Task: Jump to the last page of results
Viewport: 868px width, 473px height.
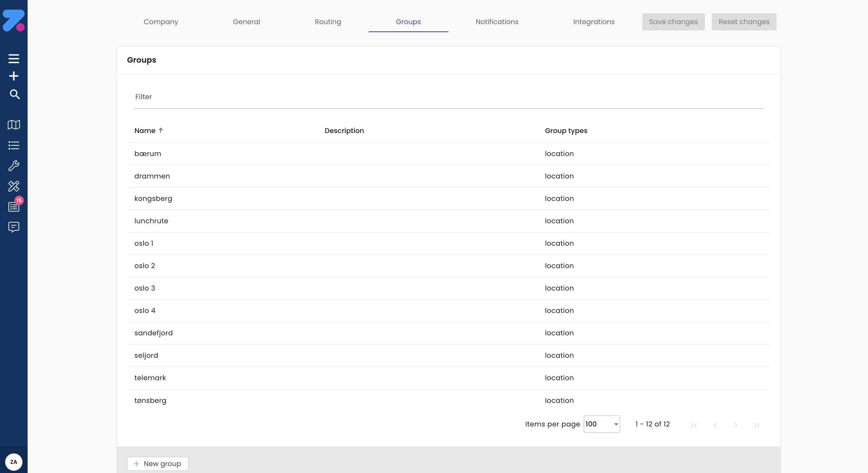Action: (756, 425)
